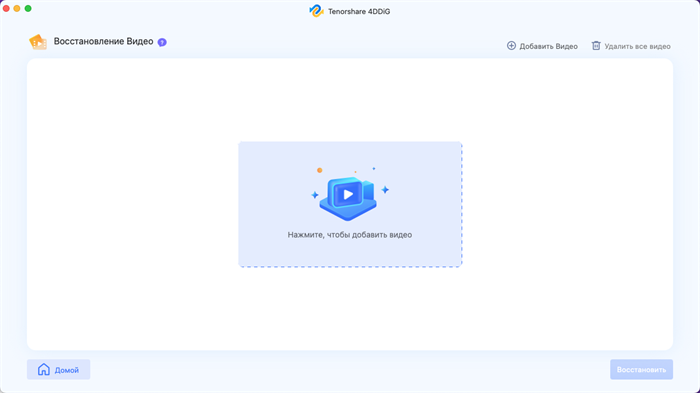Click the Tenorshare 4DDiG window title
700x393 pixels.
click(359, 12)
